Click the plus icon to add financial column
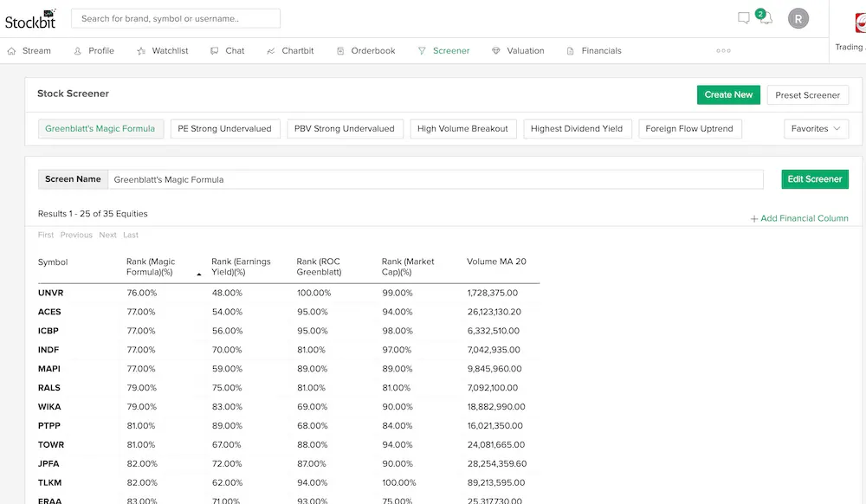Screen dimensions: 866x504 pyautogui.click(x=754, y=219)
